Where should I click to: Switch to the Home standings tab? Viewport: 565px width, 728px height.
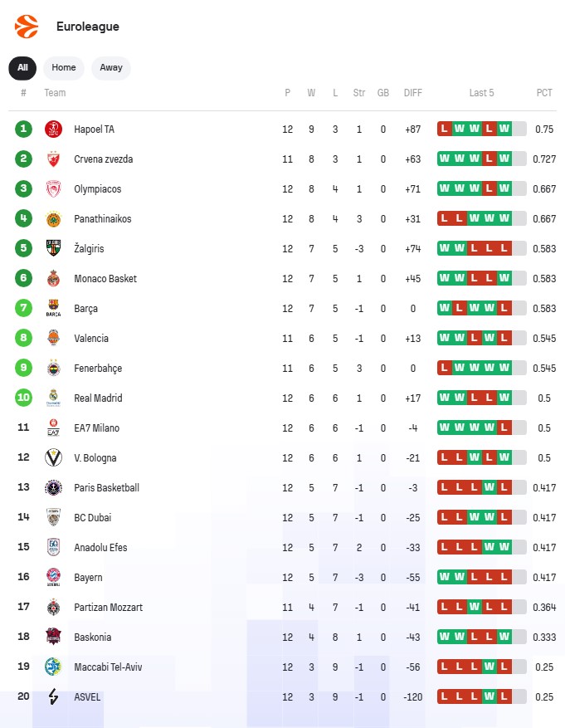(64, 68)
